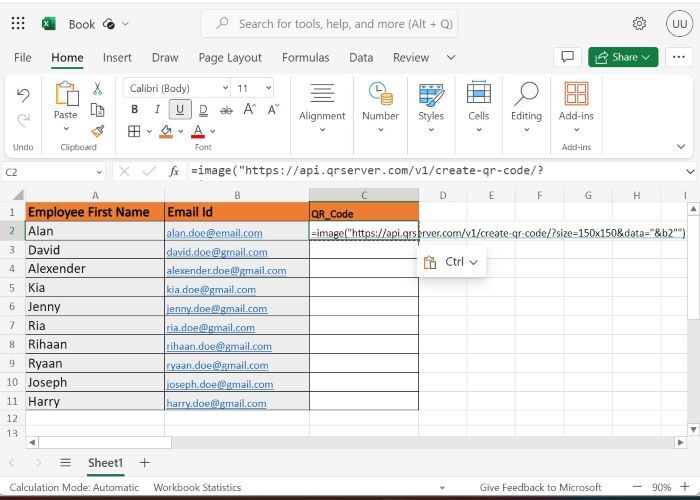
Task: Click the Excel logo icon
Action: 49,24
